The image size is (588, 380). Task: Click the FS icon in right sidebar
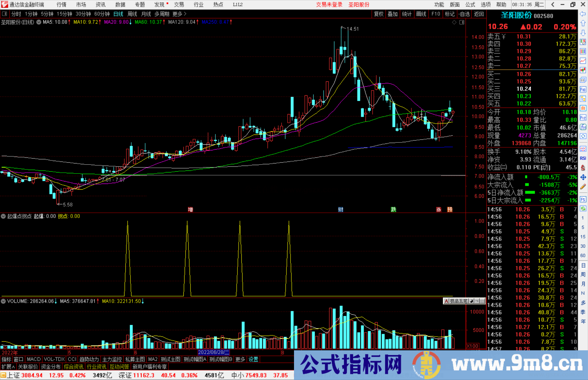click(x=583, y=199)
